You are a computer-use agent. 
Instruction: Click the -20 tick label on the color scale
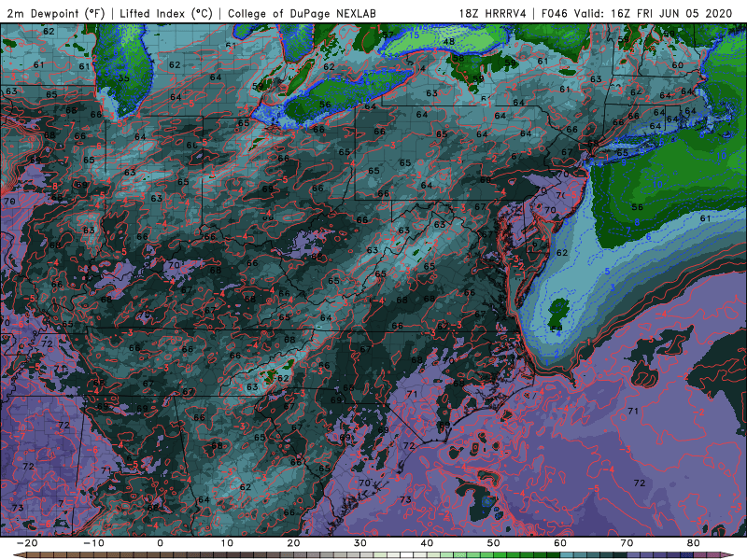[27, 543]
